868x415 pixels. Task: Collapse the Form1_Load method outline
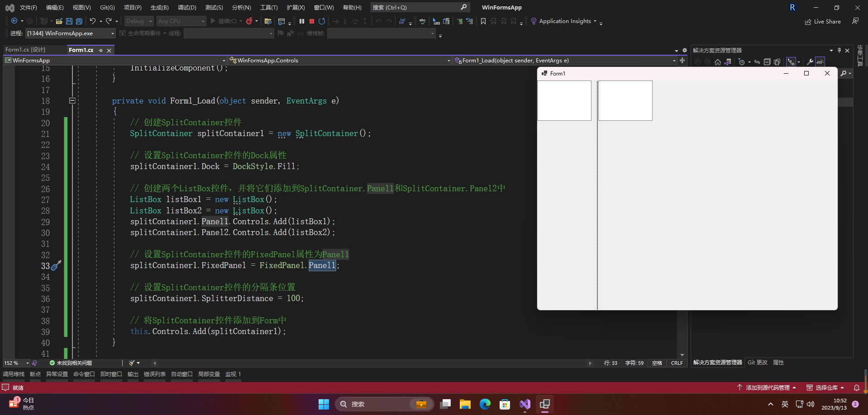coord(72,101)
